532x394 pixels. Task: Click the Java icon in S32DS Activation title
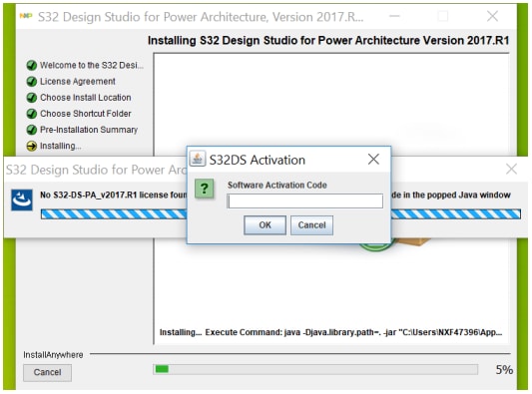(x=198, y=159)
